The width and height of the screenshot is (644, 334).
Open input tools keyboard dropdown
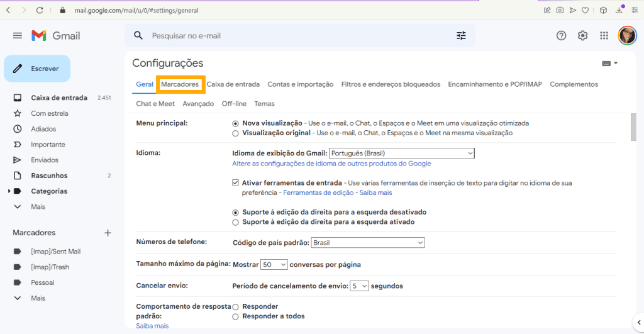coord(610,64)
